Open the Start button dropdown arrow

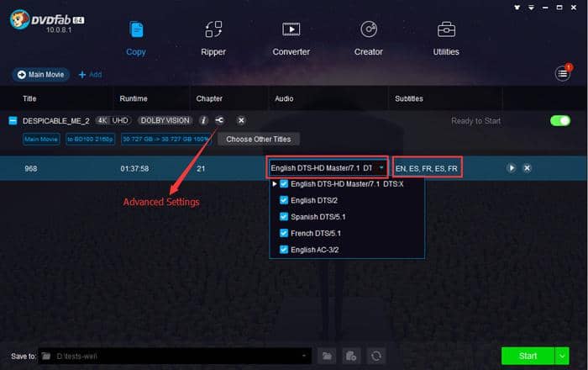pyautogui.click(x=562, y=356)
